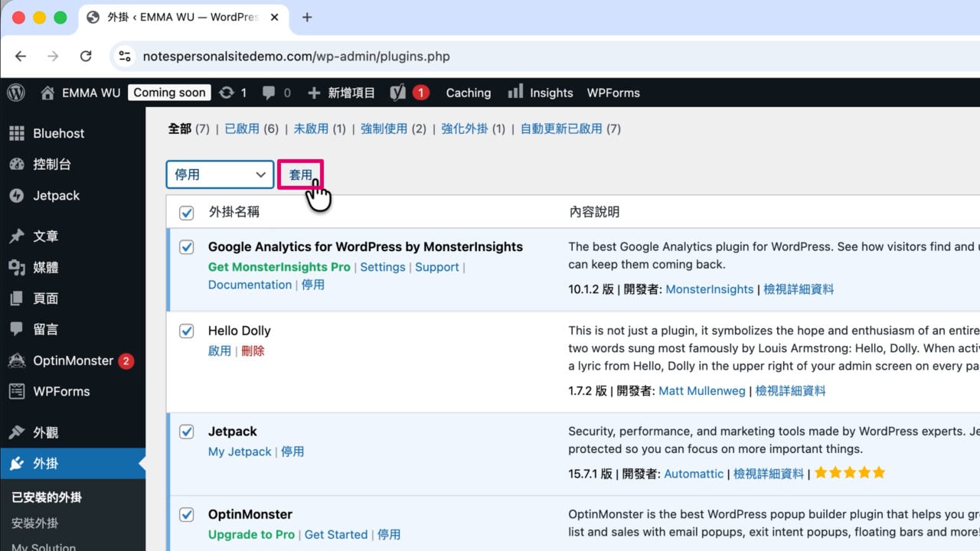Click the Insights bar chart icon
Image resolution: width=980 pixels, height=551 pixels.
(x=515, y=92)
